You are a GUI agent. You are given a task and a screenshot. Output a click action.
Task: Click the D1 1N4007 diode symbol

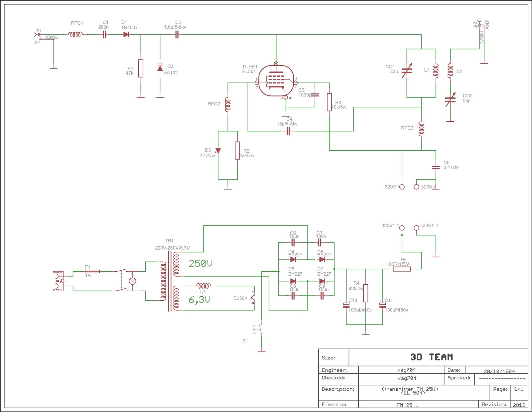[126, 34]
